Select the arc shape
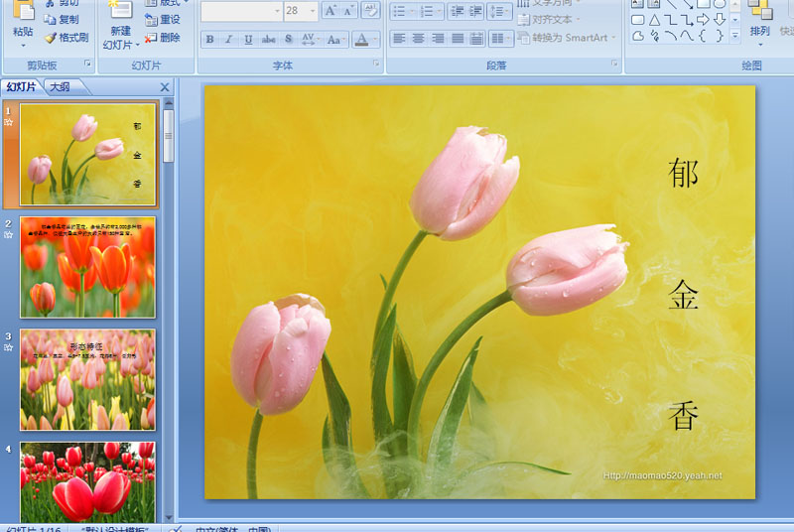Screen dimensions: 794x532 click(x=670, y=36)
